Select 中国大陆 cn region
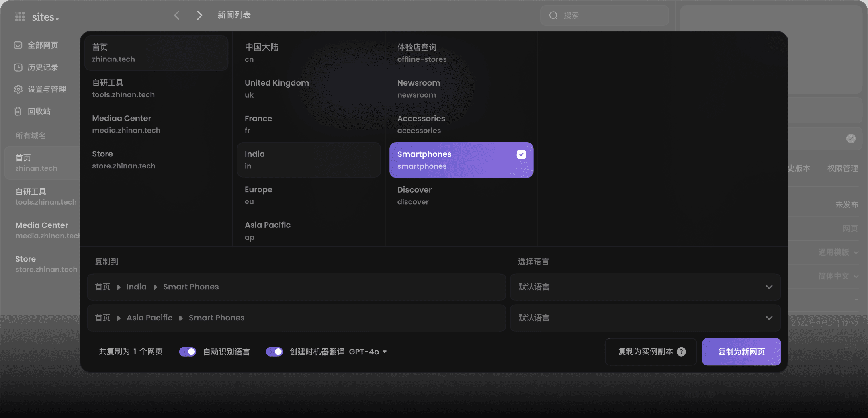This screenshot has height=418, width=868. tap(309, 53)
